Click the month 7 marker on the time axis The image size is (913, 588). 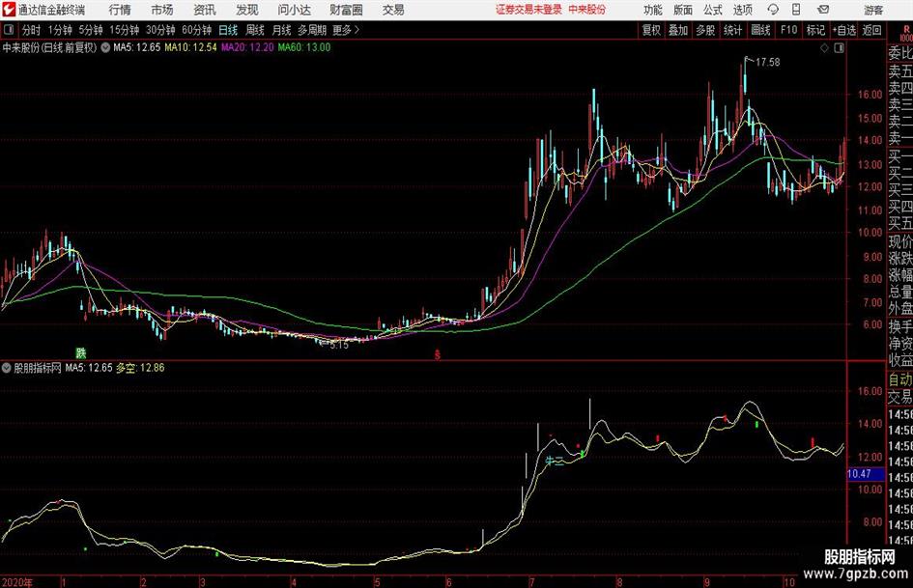[532, 582]
